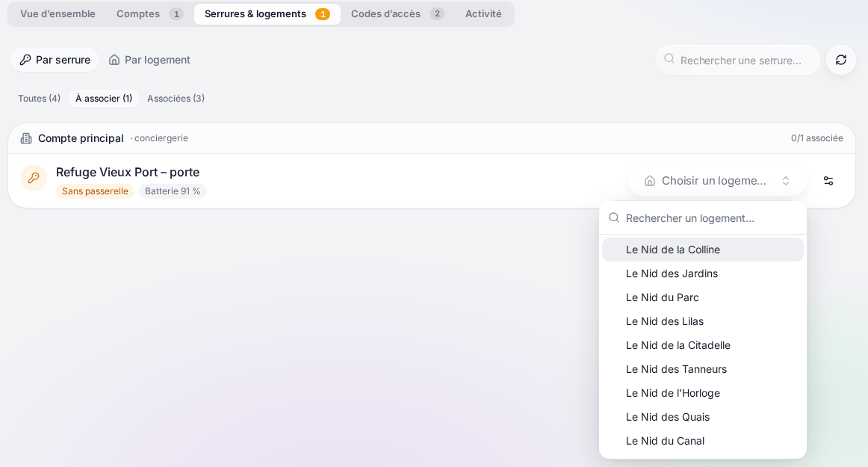The image size is (868, 467).
Task: Switch to Par logement view
Action: tap(149, 60)
